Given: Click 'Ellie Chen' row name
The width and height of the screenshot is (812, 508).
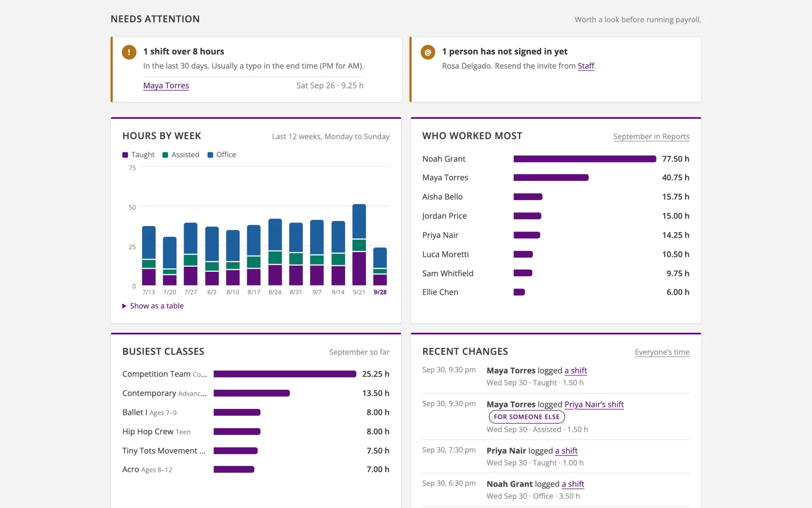Looking at the screenshot, I should click(x=440, y=292).
